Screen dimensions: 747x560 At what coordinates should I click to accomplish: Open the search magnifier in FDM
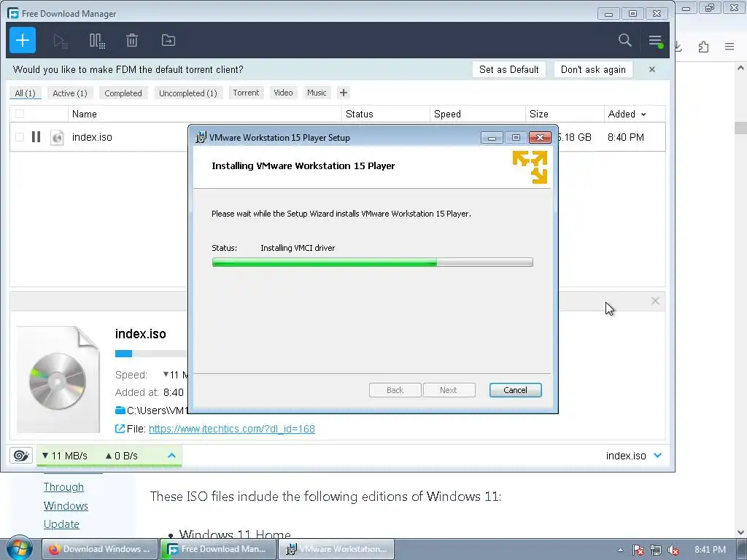[x=625, y=40]
